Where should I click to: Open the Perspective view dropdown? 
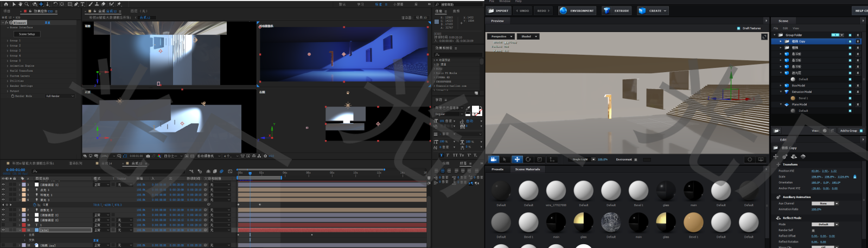point(500,36)
